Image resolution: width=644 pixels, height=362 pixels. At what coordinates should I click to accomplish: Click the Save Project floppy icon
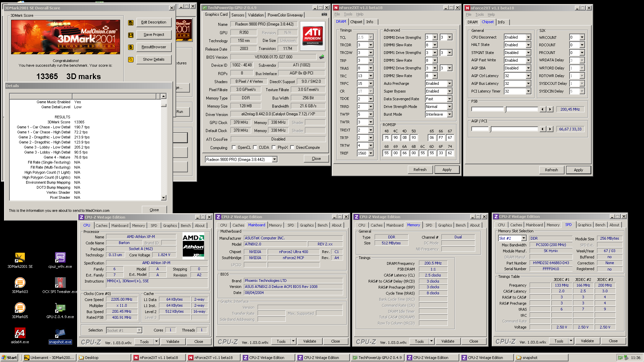[131, 35]
